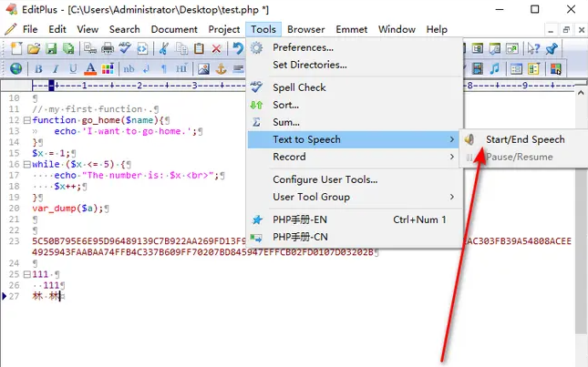588x367 pixels.
Task: Open the Document menu
Action: pyautogui.click(x=174, y=29)
